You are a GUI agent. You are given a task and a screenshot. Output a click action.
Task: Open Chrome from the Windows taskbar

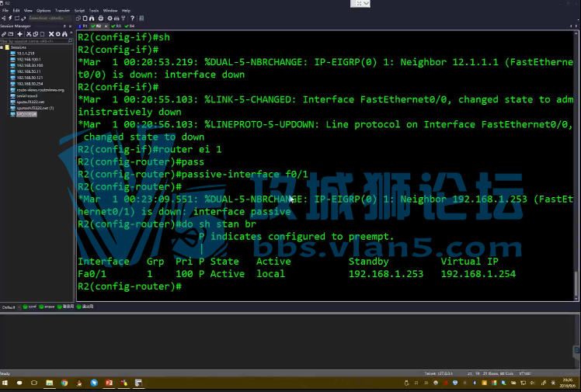point(64,383)
